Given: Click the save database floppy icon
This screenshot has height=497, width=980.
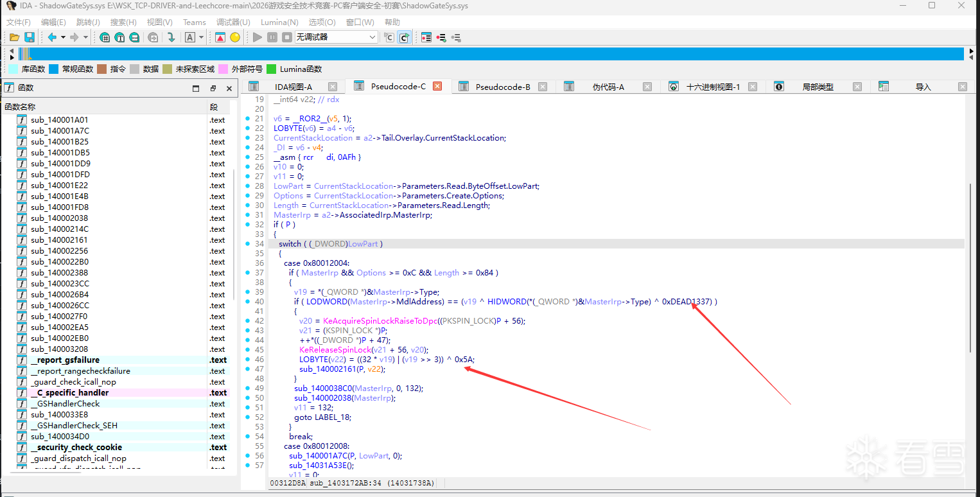Looking at the screenshot, I should (x=30, y=37).
